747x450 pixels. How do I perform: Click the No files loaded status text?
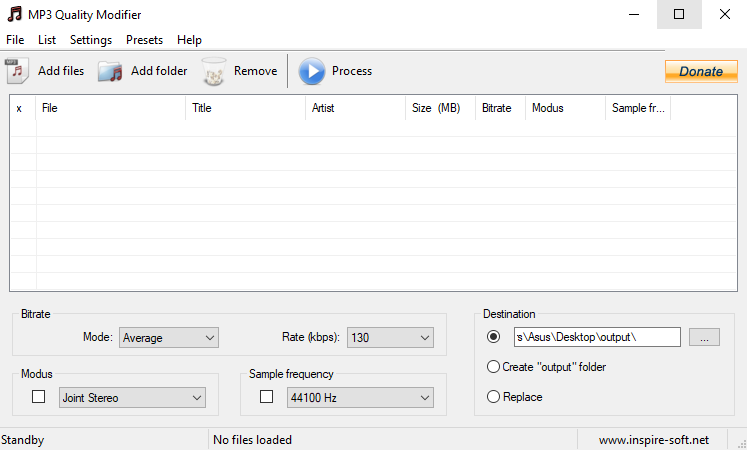pyautogui.click(x=252, y=440)
